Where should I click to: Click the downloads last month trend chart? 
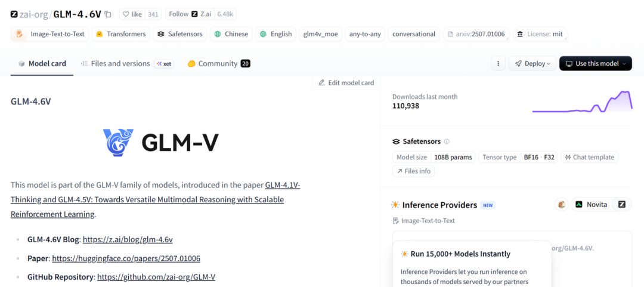(582, 101)
